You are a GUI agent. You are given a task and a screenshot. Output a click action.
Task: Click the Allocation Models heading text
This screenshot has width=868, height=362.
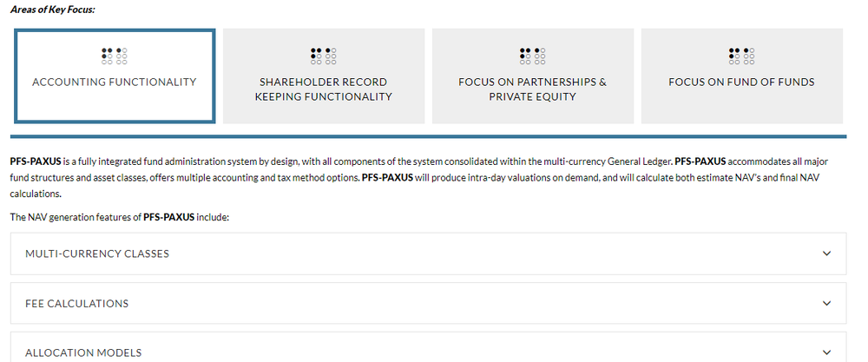coord(83,353)
